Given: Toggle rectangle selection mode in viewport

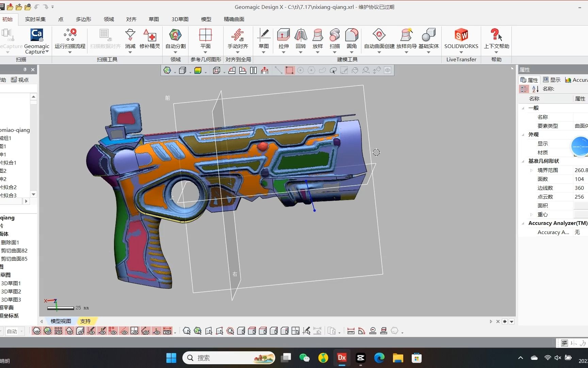Looking at the screenshot, I should (290, 70).
